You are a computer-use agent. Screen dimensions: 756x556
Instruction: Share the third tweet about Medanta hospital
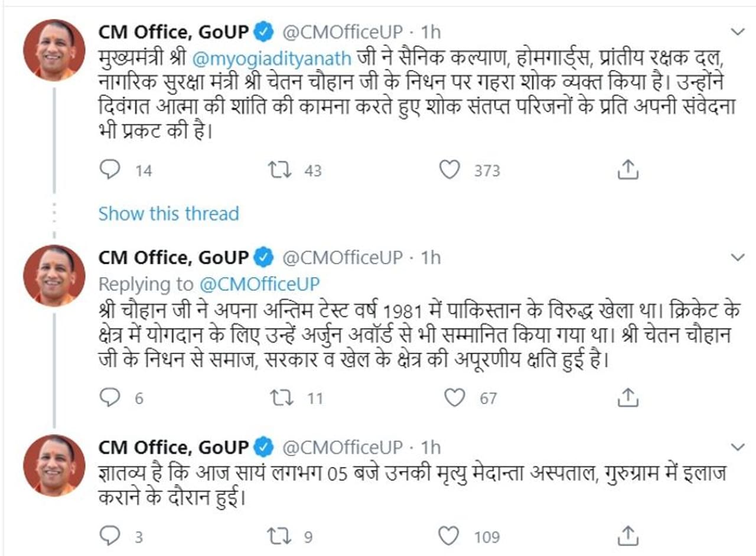click(628, 536)
